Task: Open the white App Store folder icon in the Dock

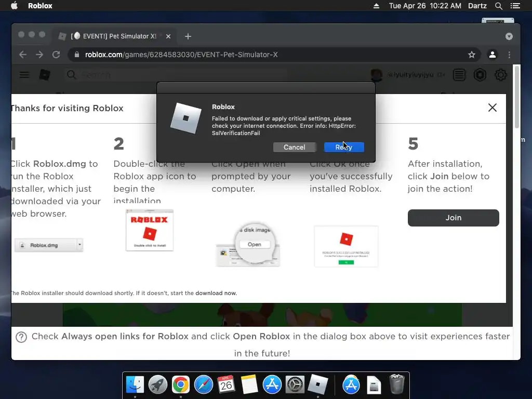Action: (351, 384)
